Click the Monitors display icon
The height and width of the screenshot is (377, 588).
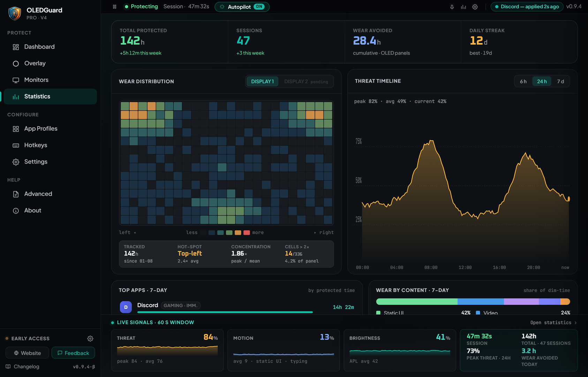pyautogui.click(x=16, y=80)
